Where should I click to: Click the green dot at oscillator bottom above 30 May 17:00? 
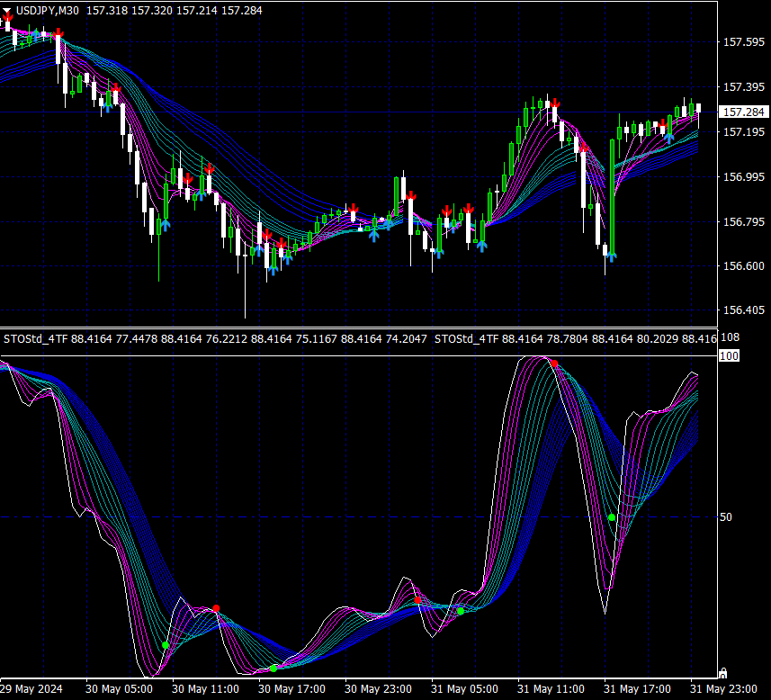tap(273, 668)
